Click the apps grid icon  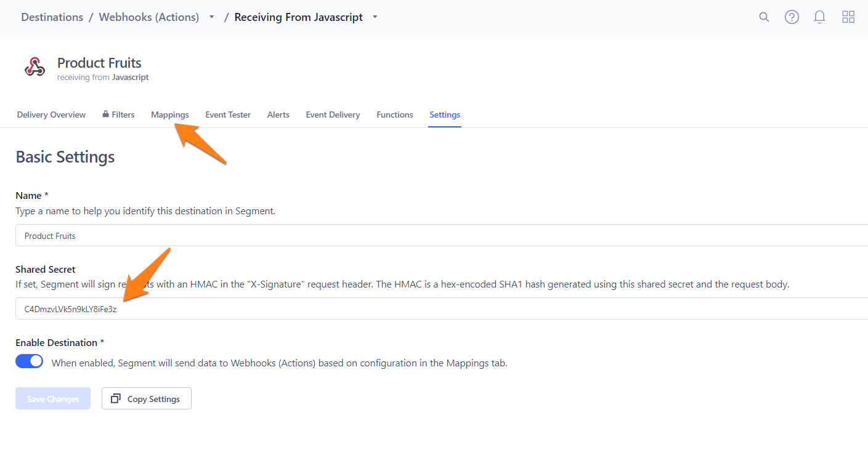[848, 17]
